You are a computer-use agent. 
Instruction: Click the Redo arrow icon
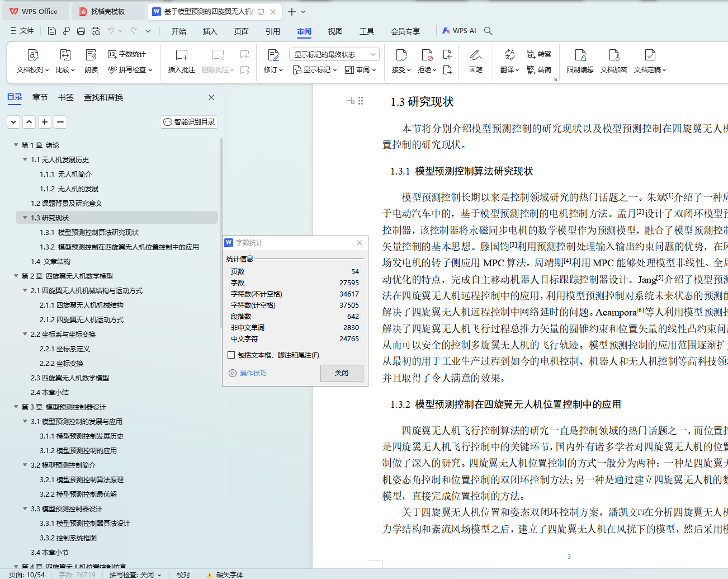click(x=134, y=31)
